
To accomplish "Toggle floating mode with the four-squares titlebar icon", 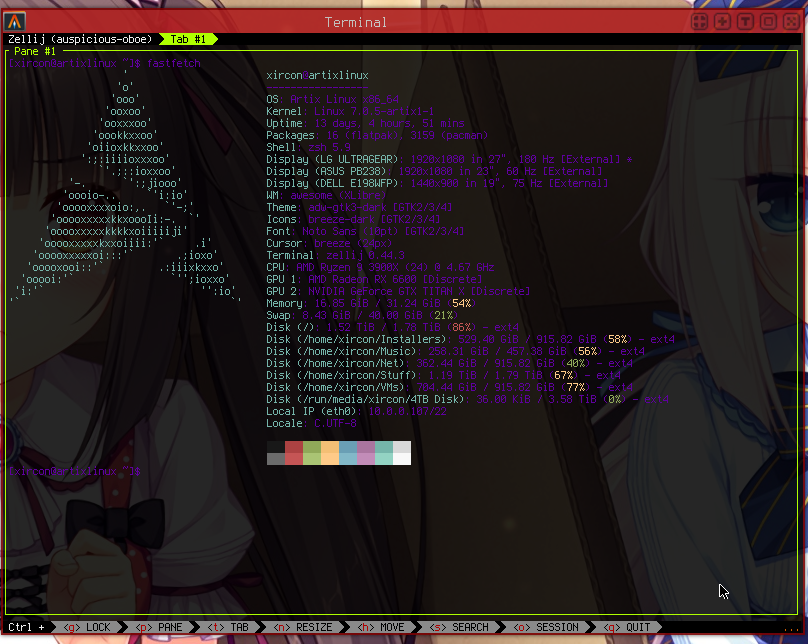I will coord(699,22).
